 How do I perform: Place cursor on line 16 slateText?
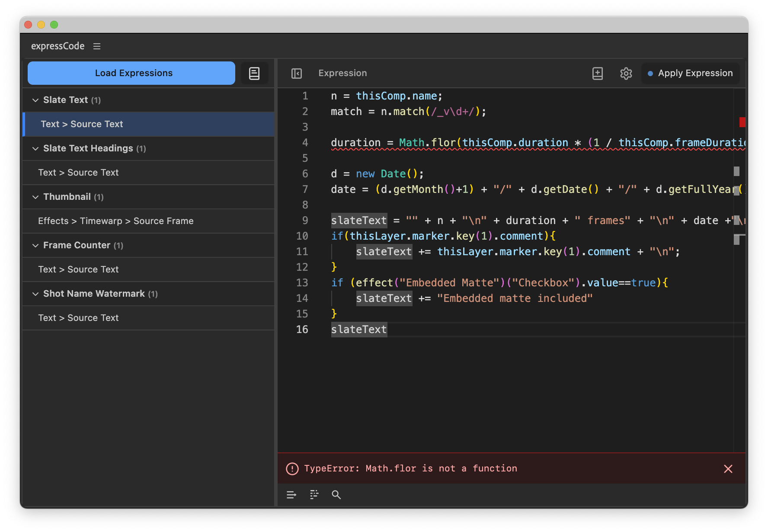click(359, 330)
